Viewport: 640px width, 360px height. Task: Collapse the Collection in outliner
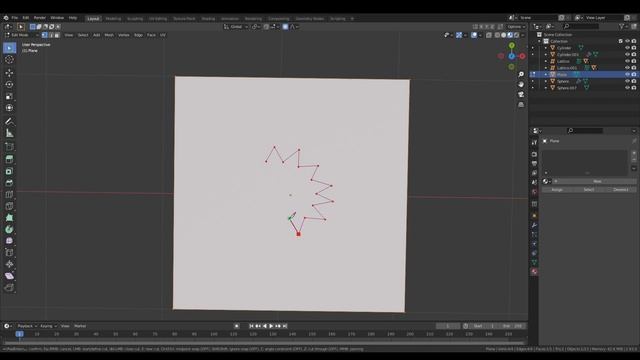click(540, 41)
